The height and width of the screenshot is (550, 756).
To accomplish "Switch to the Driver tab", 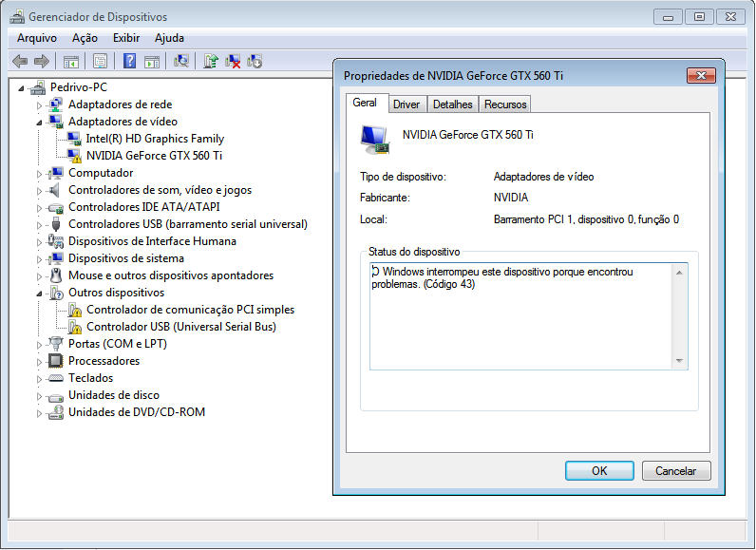I will point(406,104).
